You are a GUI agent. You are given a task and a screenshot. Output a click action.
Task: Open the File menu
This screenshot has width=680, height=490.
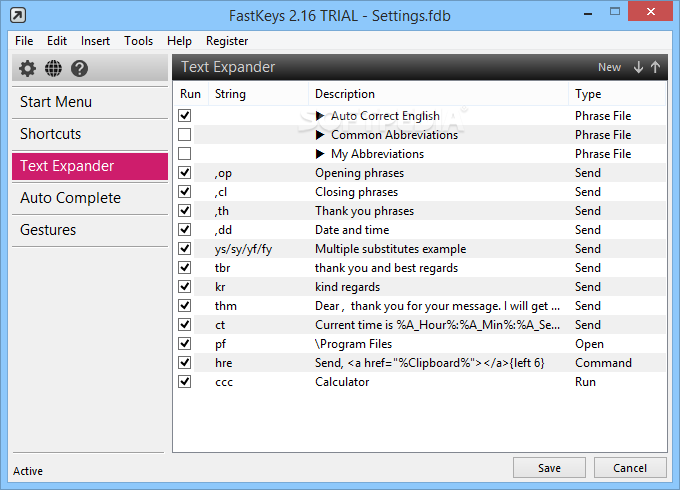coord(24,41)
